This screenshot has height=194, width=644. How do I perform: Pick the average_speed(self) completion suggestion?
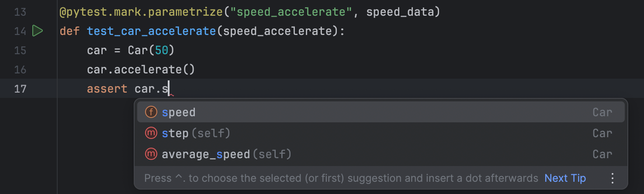pyautogui.click(x=226, y=154)
